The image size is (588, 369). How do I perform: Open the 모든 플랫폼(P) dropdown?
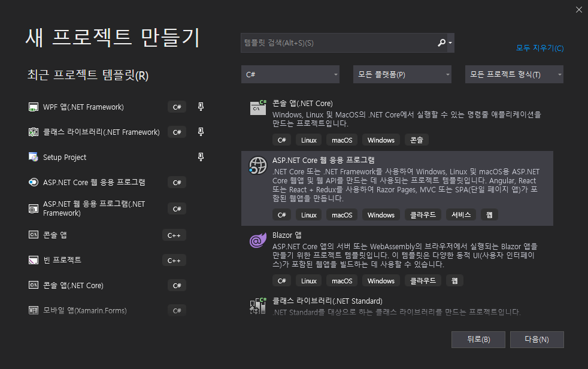pyautogui.click(x=402, y=74)
